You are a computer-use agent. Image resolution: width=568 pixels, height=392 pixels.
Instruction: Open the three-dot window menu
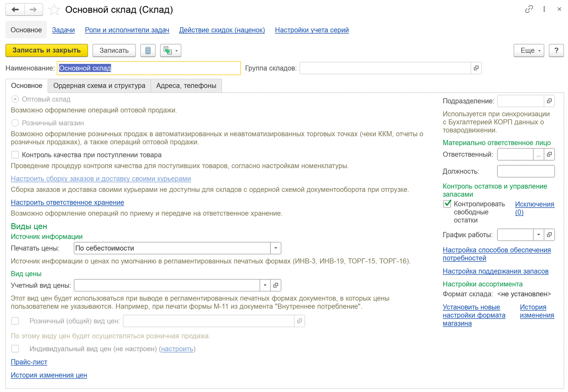[544, 9]
